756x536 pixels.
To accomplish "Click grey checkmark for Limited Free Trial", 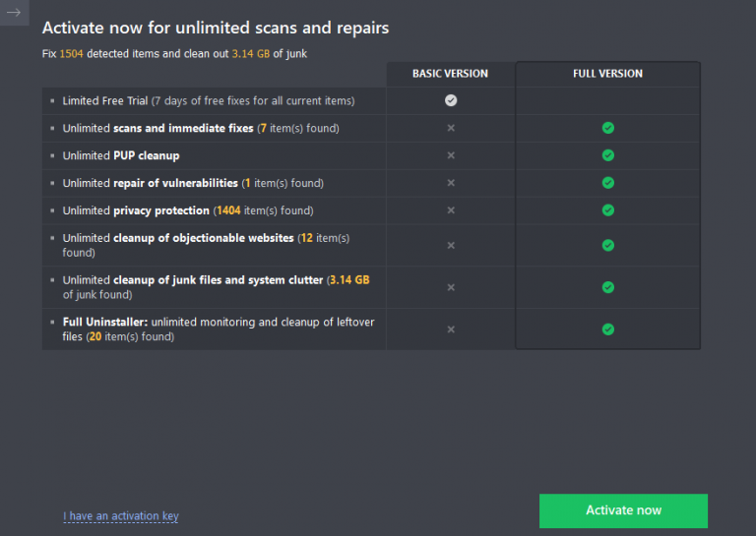I will [x=451, y=100].
